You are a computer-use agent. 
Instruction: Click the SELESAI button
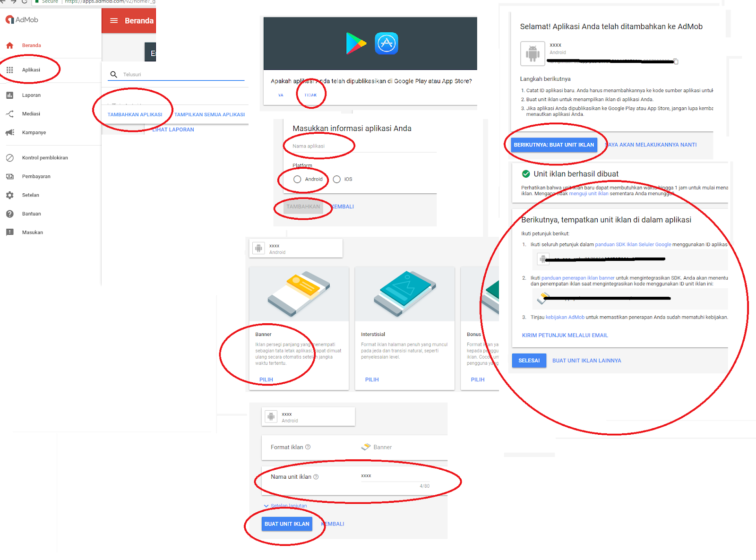click(529, 361)
